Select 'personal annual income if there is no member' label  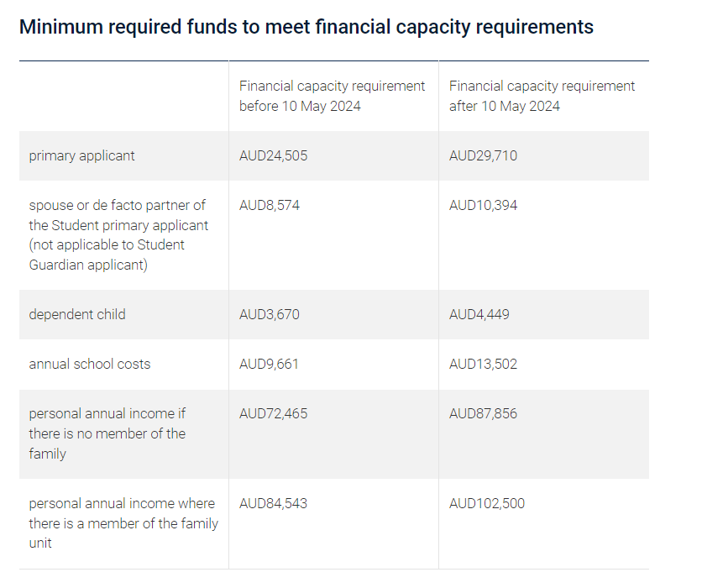tap(107, 433)
